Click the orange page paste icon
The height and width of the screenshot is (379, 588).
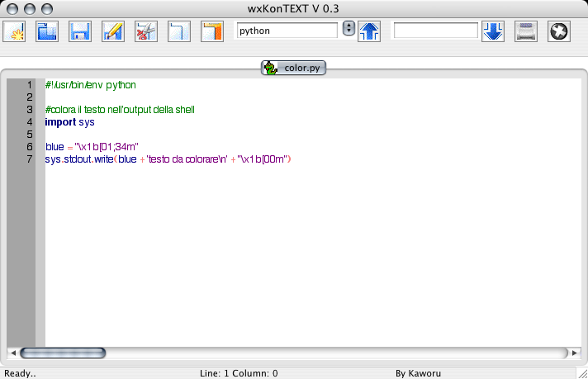tap(212, 32)
